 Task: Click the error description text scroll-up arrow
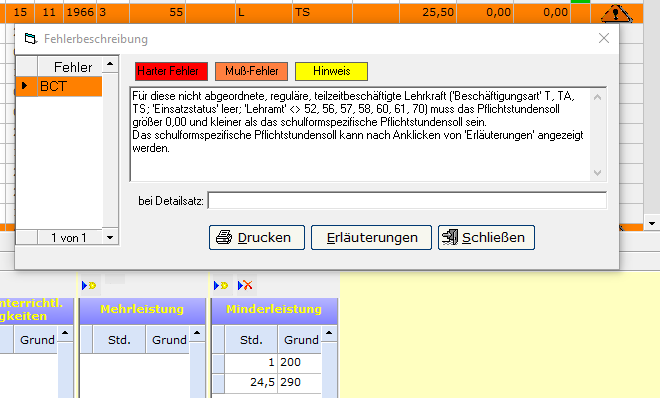click(597, 97)
